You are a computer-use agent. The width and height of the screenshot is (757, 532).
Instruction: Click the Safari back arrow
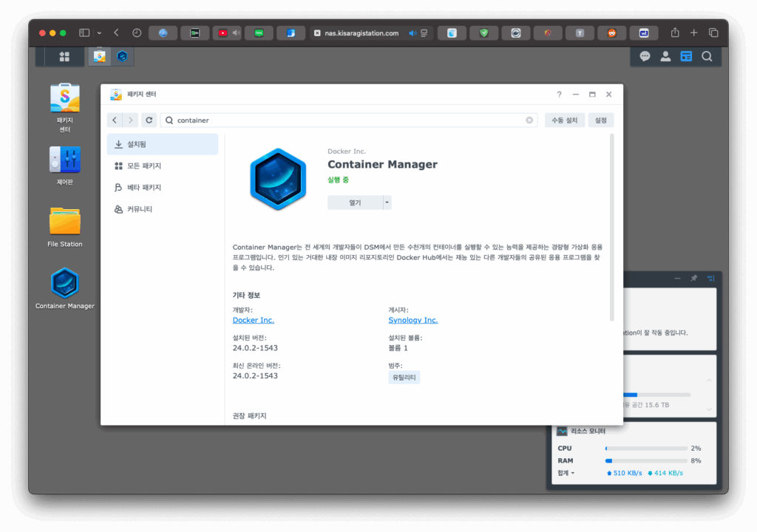coord(116,33)
